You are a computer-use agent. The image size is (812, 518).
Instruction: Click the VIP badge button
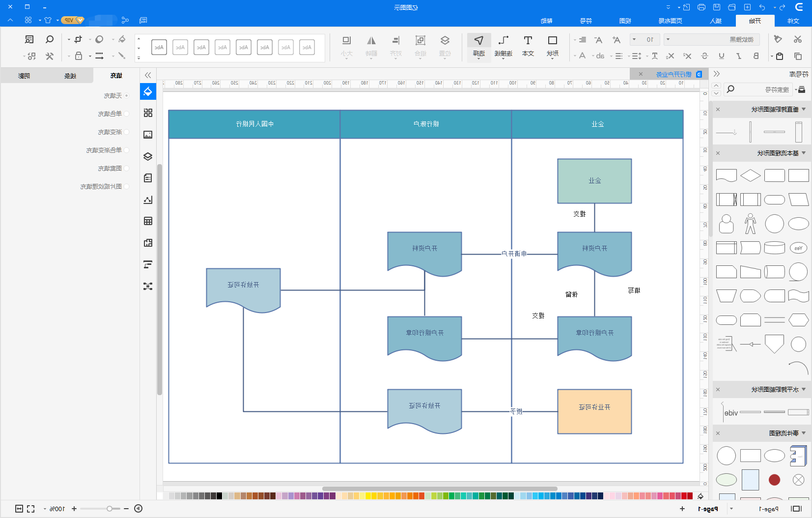[x=73, y=20]
